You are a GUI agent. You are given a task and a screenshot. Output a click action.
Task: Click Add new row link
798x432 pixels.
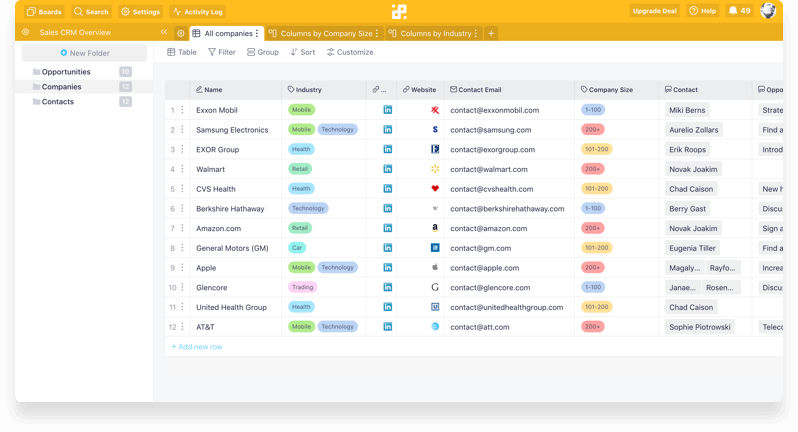tap(197, 347)
